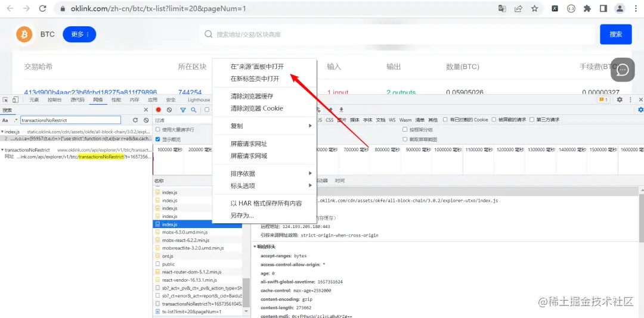Click the export HAR download arrow icon
The height and width of the screenshot is (318, 644).
coord(341,110)
